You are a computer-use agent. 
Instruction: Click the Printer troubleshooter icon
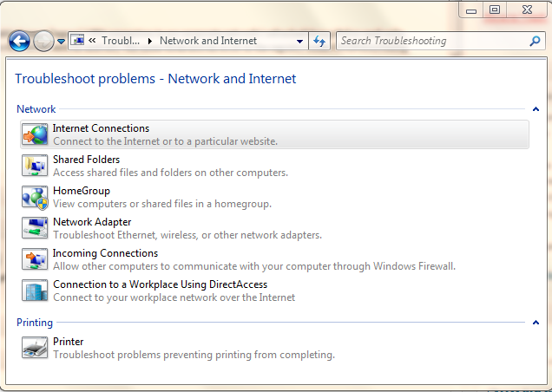coord(35,348)
